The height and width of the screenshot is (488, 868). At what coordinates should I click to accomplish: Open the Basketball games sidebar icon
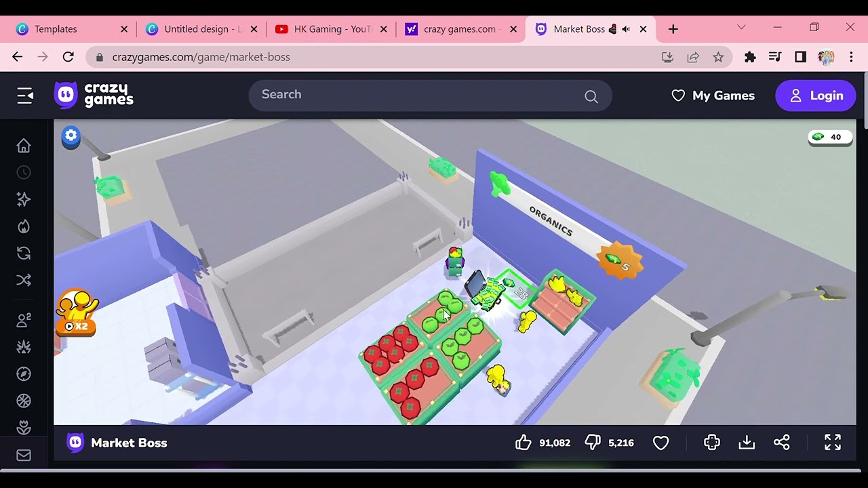(x=24, y=401)
